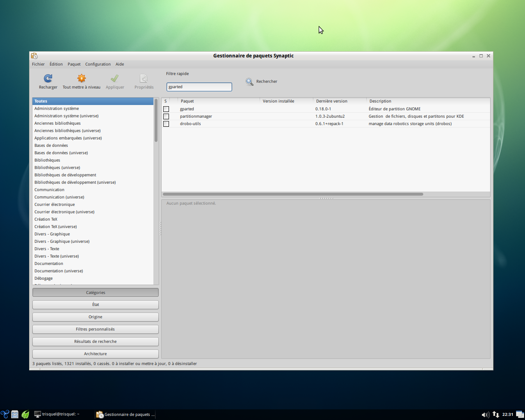Image resolution: width=525 pixels, height=420 pixels.
Task: Click the Catégories filter button
Action: point(96,292)
